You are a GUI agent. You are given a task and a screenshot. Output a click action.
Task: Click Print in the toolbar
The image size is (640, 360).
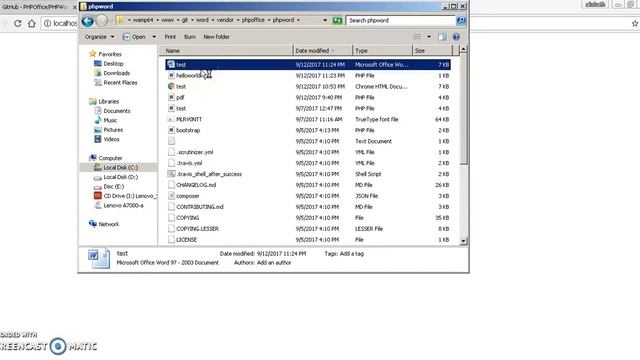click(x=170, y=37)
